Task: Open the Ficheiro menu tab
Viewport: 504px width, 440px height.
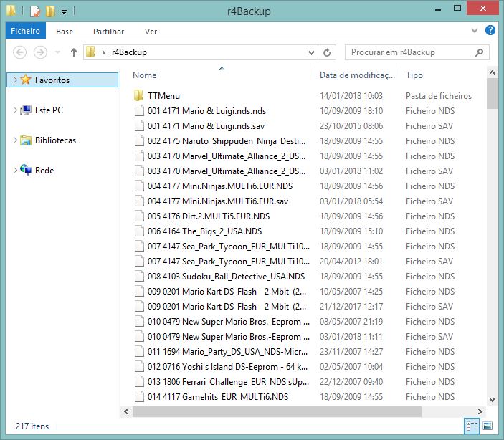Action: (25, 31)
